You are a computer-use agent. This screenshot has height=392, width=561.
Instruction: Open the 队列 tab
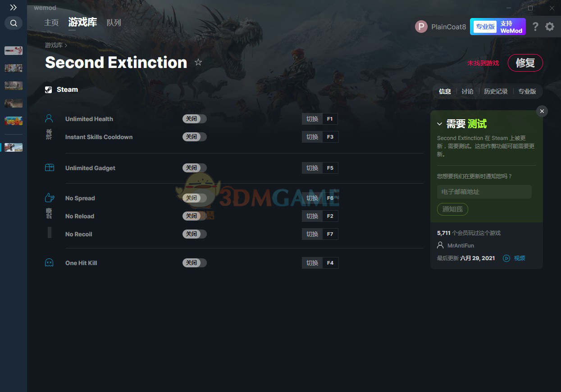[x=114, y=23]
